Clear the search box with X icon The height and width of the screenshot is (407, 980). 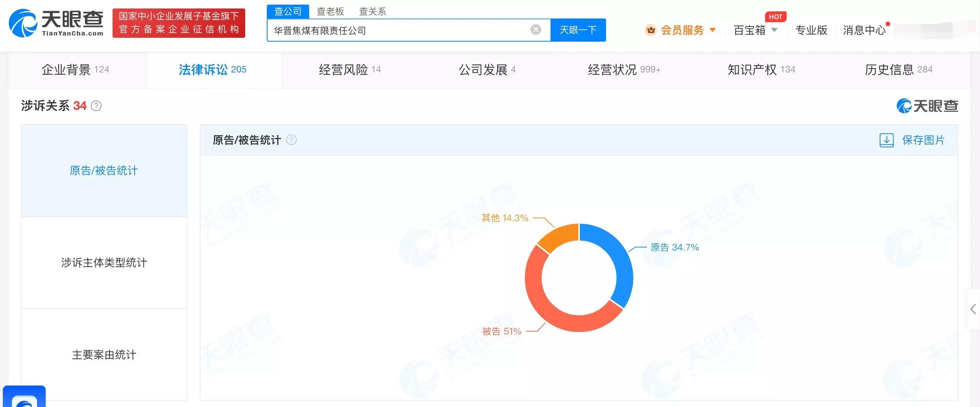coord(535,30)
